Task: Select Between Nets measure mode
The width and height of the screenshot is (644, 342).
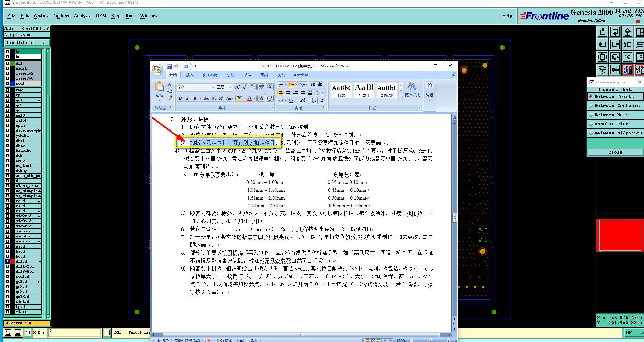Action: coord(615,115)
